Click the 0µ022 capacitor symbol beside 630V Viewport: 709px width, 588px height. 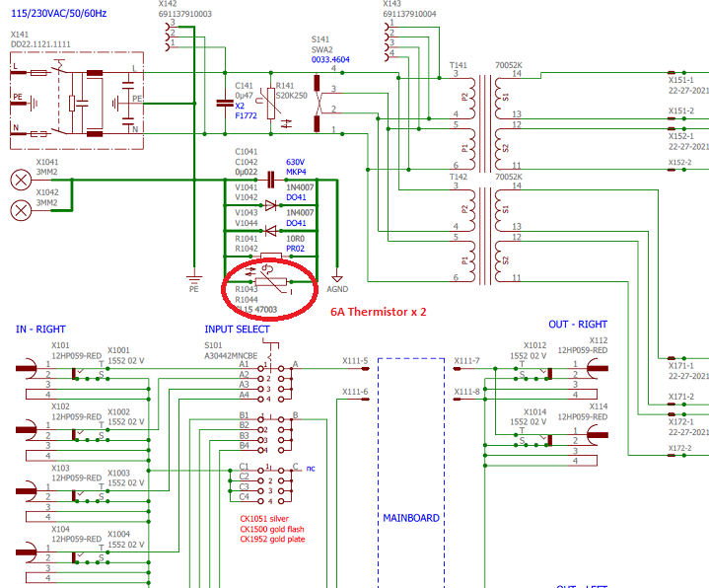(271, 180)
